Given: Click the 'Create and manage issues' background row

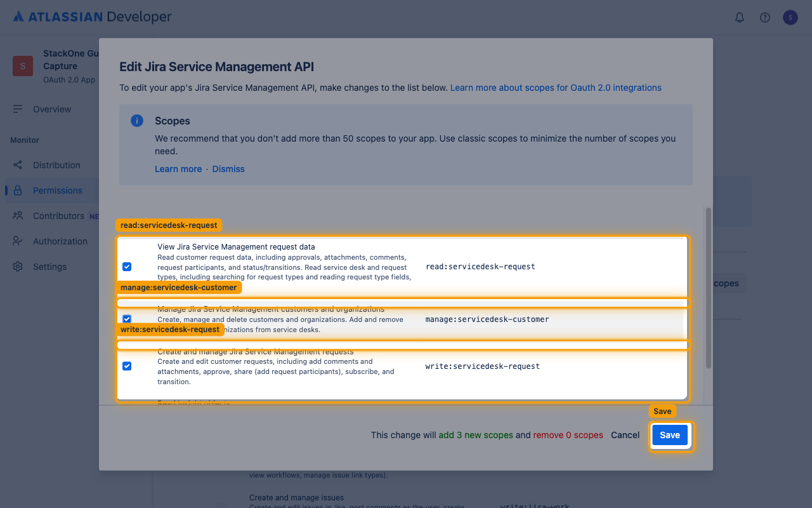Looking at the screenshot, I should tap(296, 498).
